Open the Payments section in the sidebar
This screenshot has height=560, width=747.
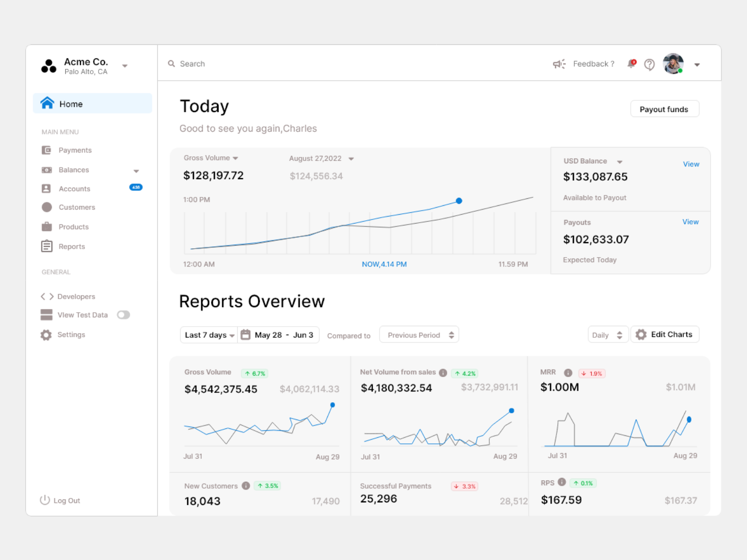tap(75, 150)
